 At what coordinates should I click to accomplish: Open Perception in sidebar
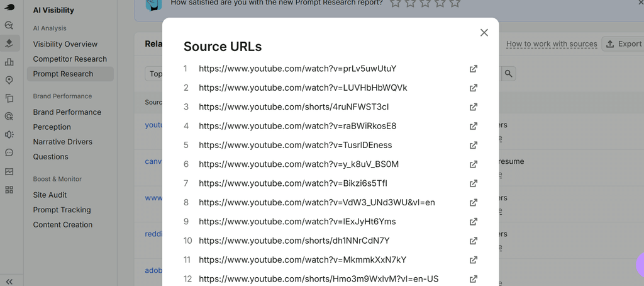click(x=52, y=127)
